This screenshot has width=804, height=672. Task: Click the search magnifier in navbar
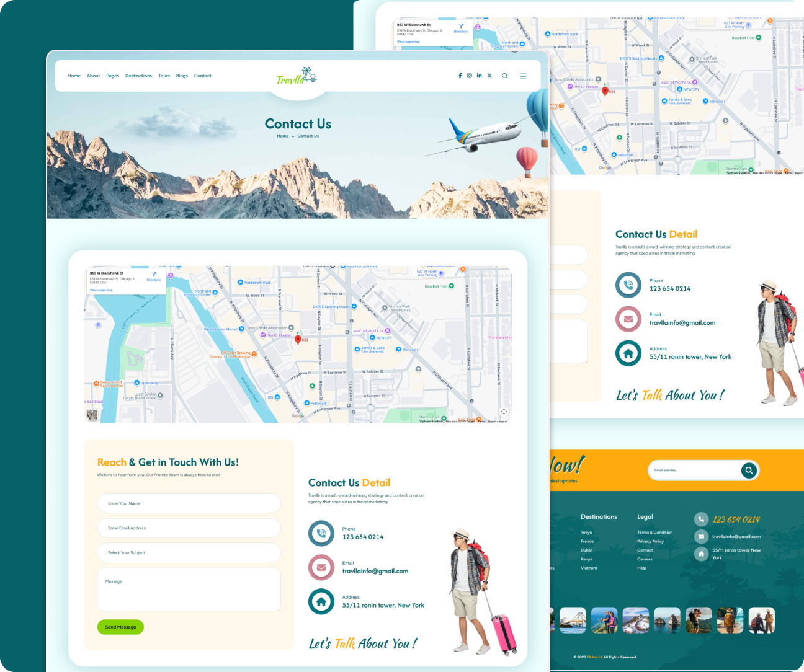[505, 76]
